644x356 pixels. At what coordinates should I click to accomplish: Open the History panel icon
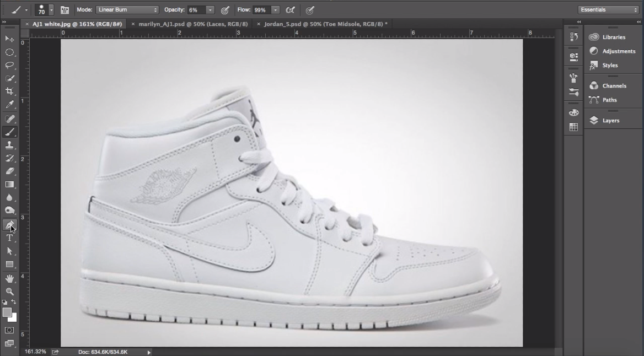pos(574,37)
